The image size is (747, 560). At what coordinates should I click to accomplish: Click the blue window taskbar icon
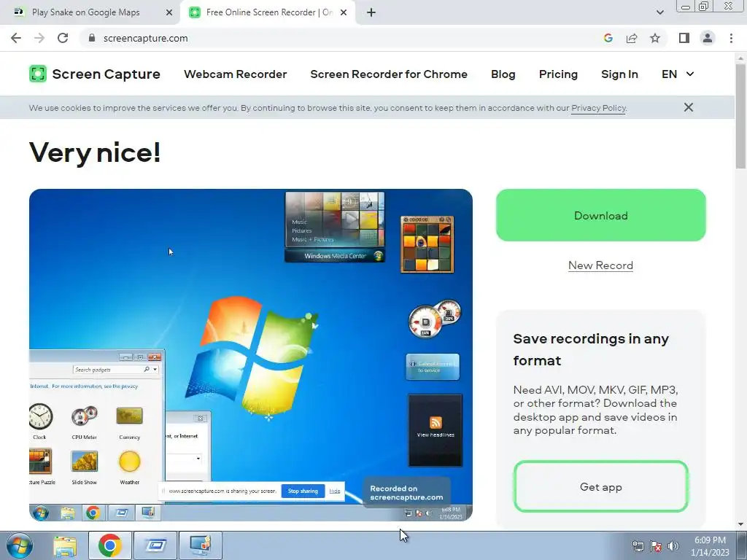pyautogui.click(x=155, y=545)
